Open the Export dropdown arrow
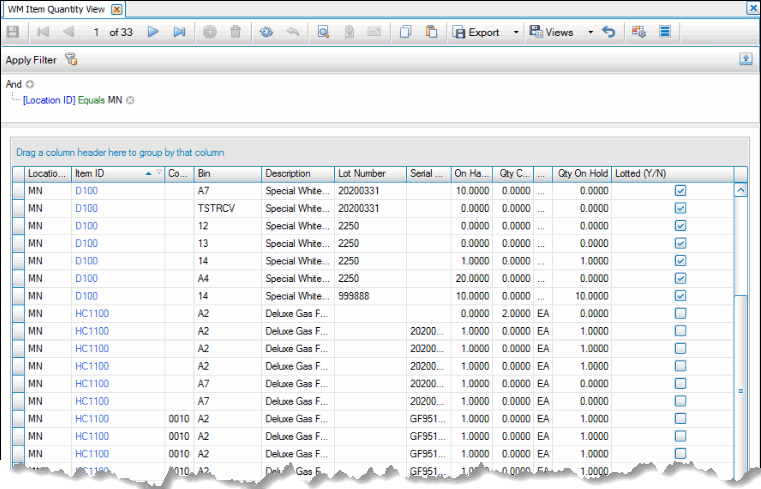The image size is (761, 489). coord(516,32)
